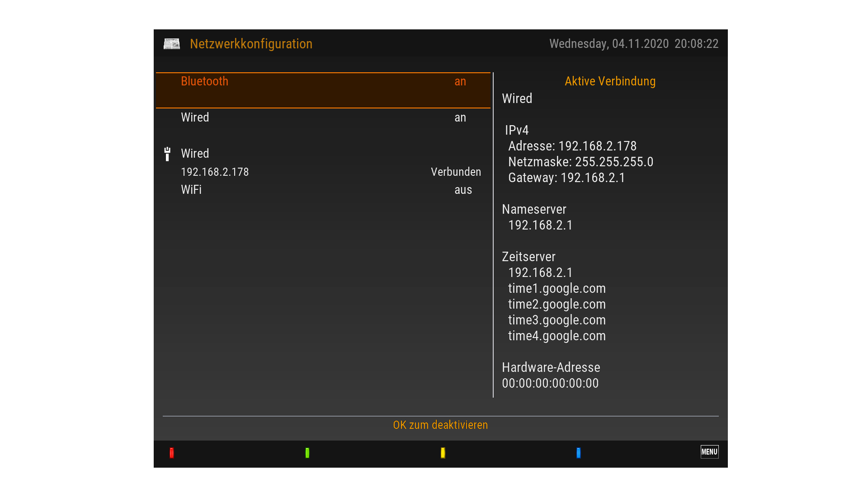Click the MENU button icon
868x488 pixels.
point(709,452)
